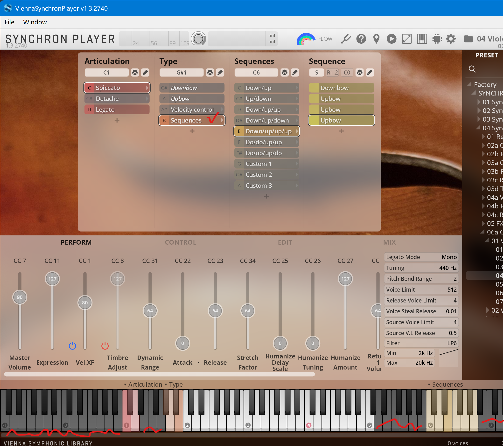Click the pencil edit icon under Articulation
504x446 pixels.
(x=145, y=72)
